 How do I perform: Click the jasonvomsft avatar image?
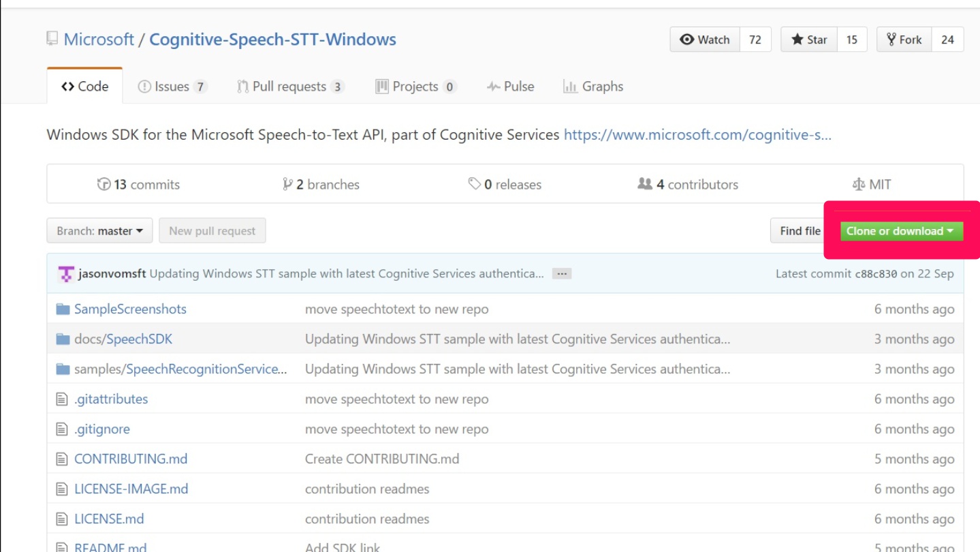66,274
